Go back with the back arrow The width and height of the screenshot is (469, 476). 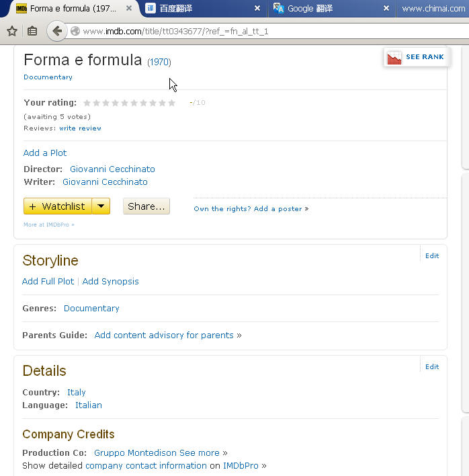(x=56, y=31)
